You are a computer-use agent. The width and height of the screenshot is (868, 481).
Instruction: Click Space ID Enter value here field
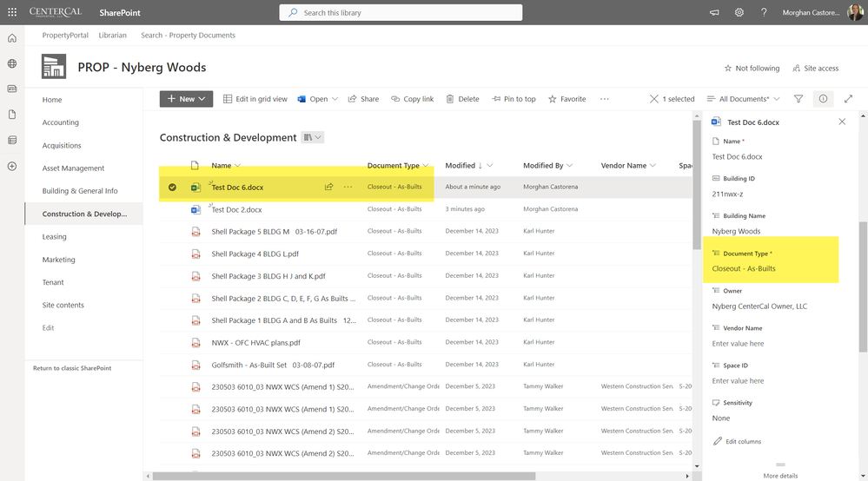pos(738,381)
